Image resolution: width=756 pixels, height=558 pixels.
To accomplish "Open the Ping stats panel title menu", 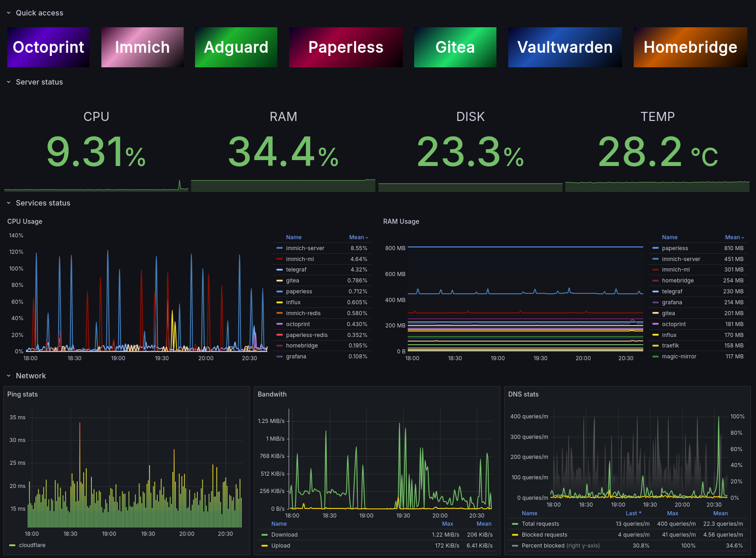I will pyautogui.click(x=22, y=394).
